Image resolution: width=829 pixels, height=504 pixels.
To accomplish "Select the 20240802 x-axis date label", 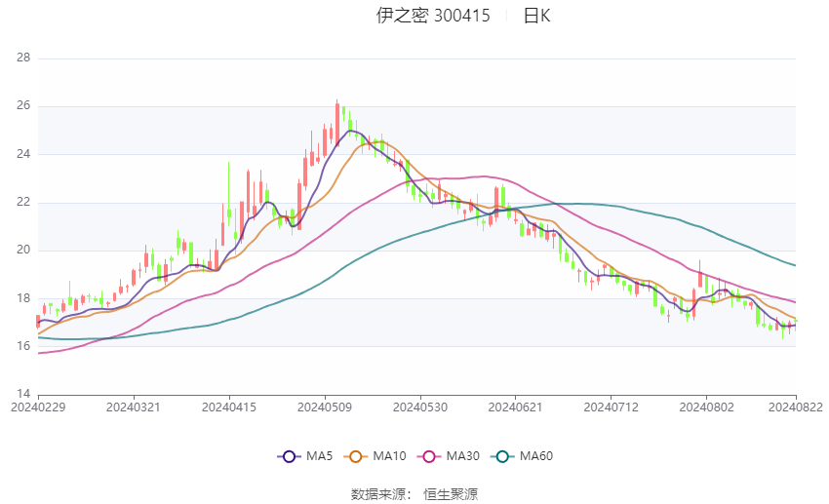I will tap(707, 407).
